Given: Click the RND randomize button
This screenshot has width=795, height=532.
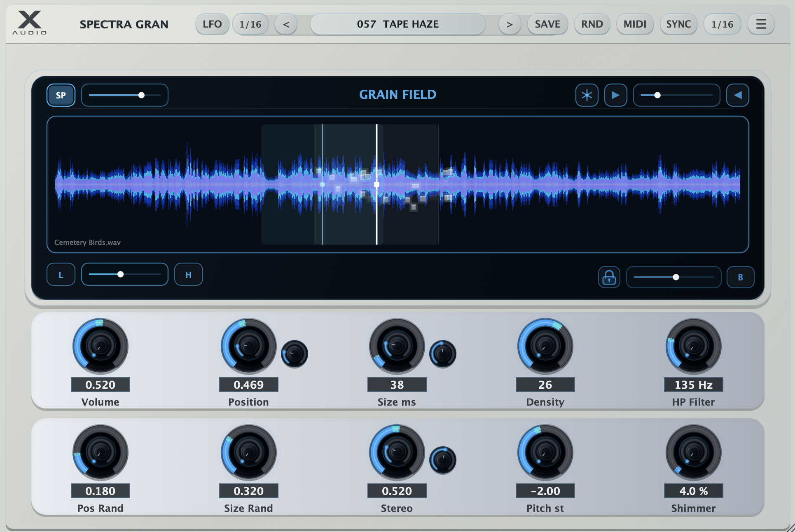Looking at the screenshot, I should tap(592, 24).
